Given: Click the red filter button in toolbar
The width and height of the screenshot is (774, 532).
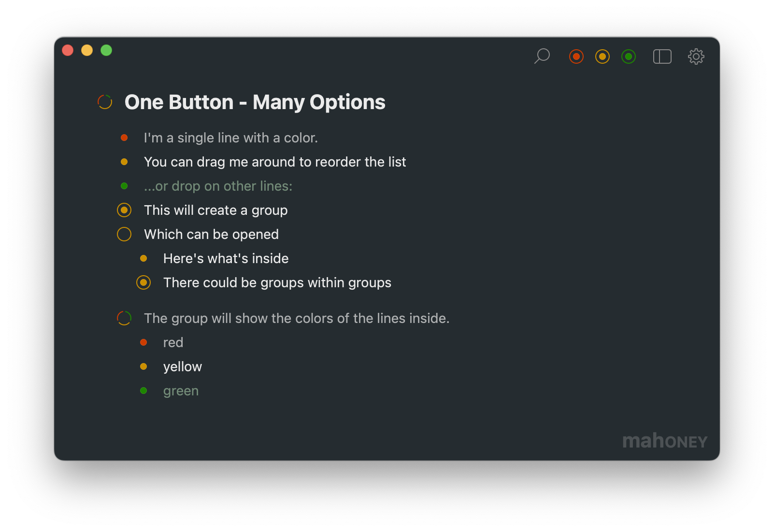Looking at the screenshot, I should [x=576, y=56].
